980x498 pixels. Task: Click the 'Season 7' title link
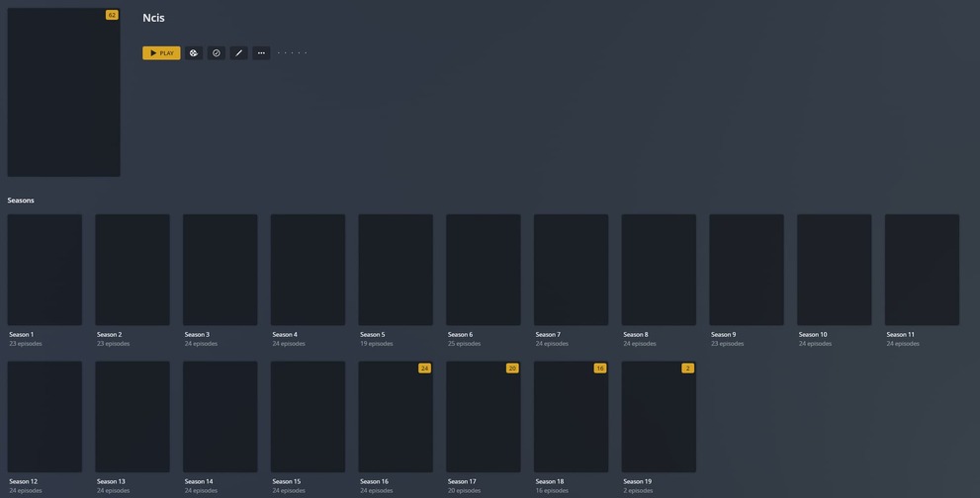[x=548, y=334]
